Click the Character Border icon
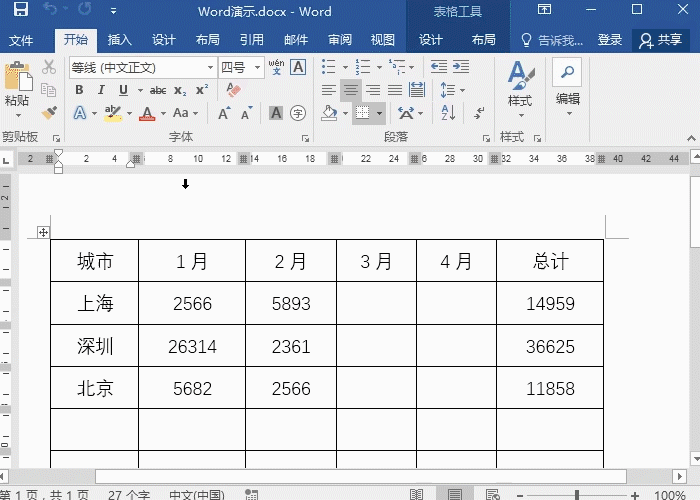This screenshot has height=500, width=700. click(298, 67)
